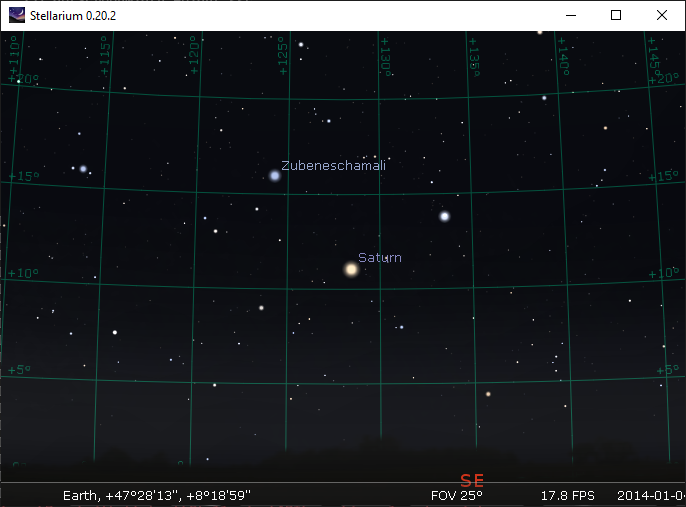
Task: Click the +130° azimuth grid label
Action: pos(386,60)
